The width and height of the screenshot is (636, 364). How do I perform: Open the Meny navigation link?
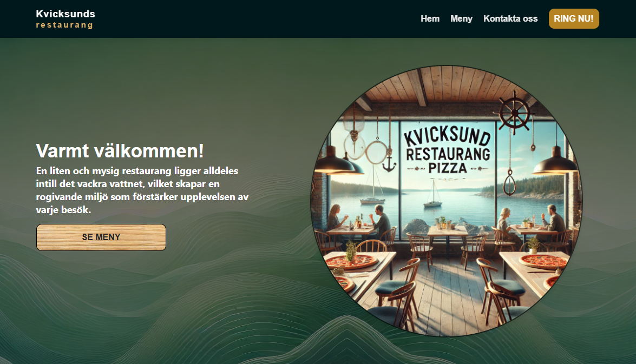[461, 18]
